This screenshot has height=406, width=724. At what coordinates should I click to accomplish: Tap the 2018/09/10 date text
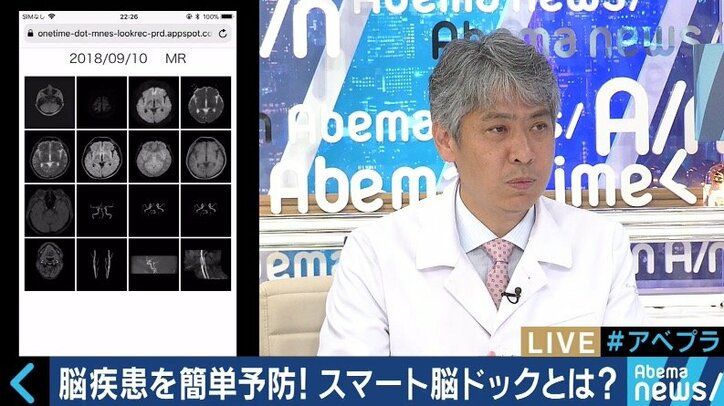pos(108,59)
